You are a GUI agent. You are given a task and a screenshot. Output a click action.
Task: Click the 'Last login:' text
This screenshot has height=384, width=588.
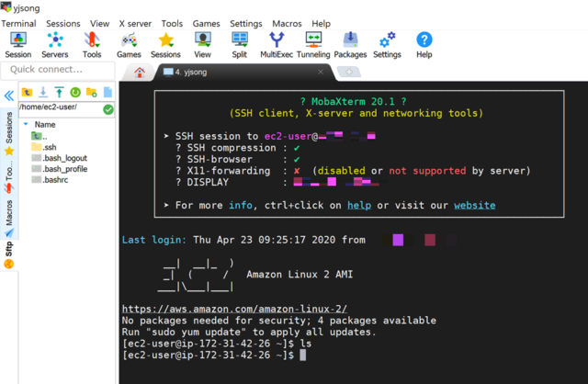pyautogui.click(x=153, y=240)
